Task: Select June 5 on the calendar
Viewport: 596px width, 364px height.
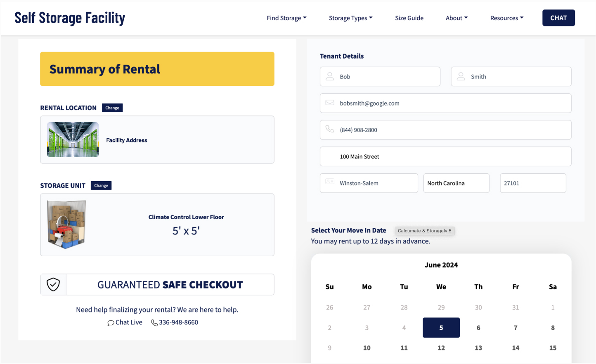Action: point(441,328)
